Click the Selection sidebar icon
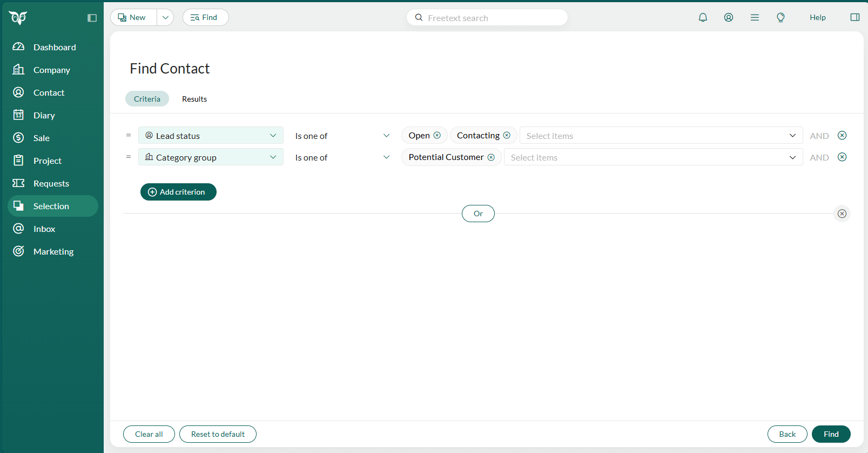The height and width of the screenshot is (453, 868). click(x=18, y=206)
